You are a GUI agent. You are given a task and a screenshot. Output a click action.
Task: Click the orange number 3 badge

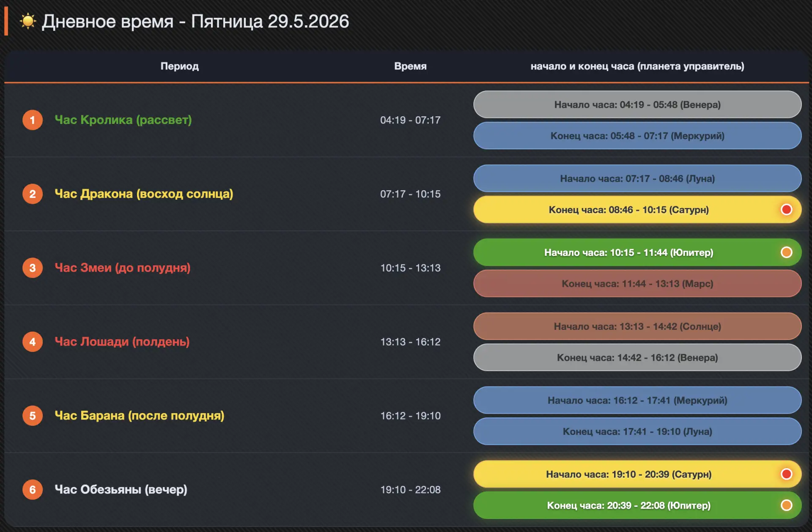point(33,268)
